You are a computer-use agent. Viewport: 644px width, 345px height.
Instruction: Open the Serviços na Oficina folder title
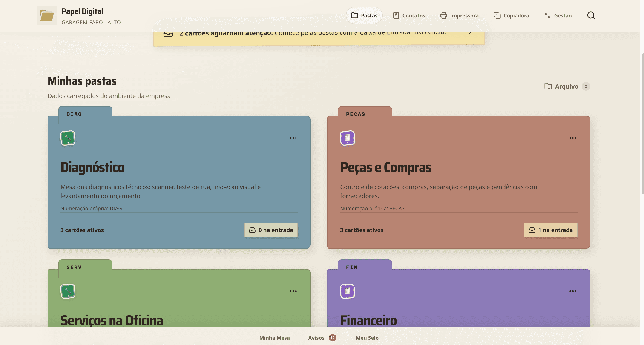coord(112,320)
